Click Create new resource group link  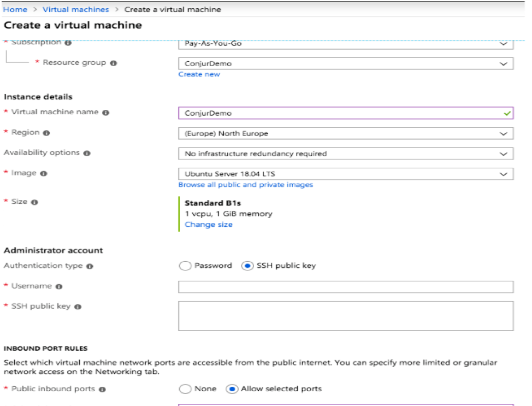199,74
